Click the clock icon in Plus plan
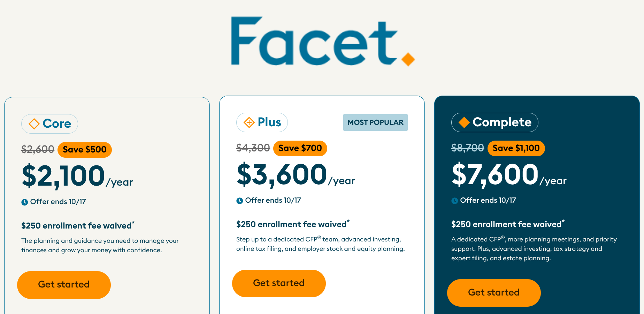The width and height of the screenshot is (644, 314). pos(239,201)
